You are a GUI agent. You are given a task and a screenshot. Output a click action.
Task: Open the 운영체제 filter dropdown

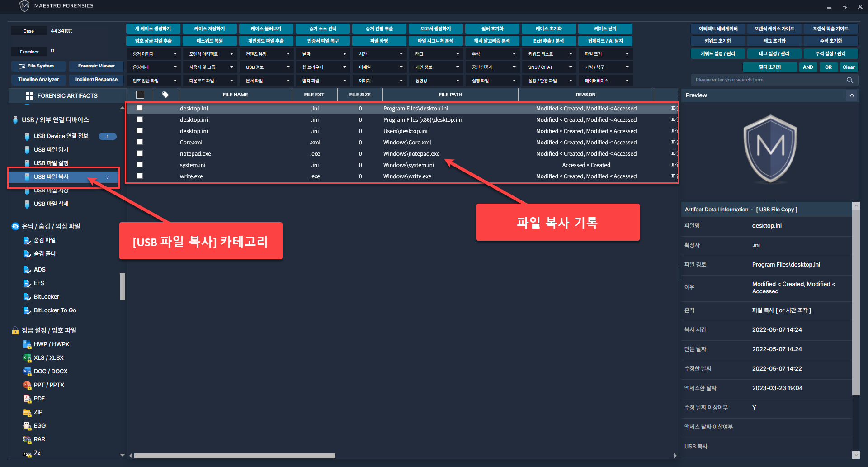pyautogui.click(x=154, y=67)
